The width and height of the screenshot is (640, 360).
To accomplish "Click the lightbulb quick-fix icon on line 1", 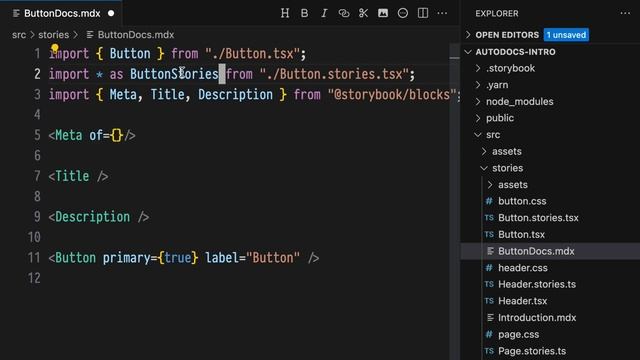I will tap(55, 49).
